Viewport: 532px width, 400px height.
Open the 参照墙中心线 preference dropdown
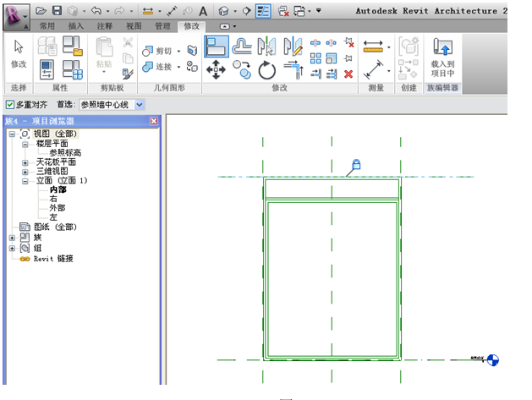(140, 105)
